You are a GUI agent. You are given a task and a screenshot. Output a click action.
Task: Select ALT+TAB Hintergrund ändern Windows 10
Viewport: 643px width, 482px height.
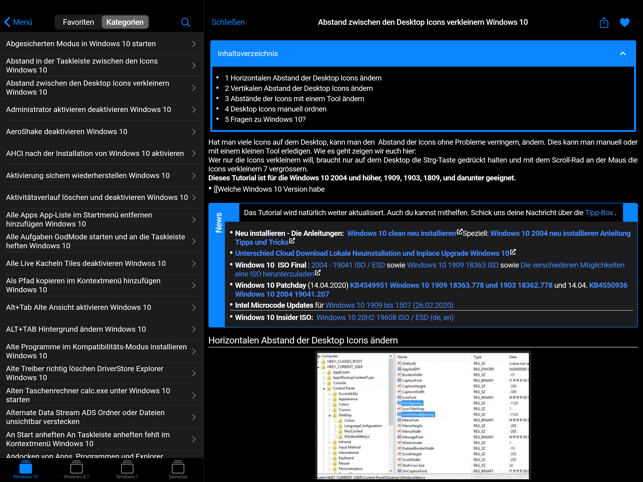click(102, 329)
